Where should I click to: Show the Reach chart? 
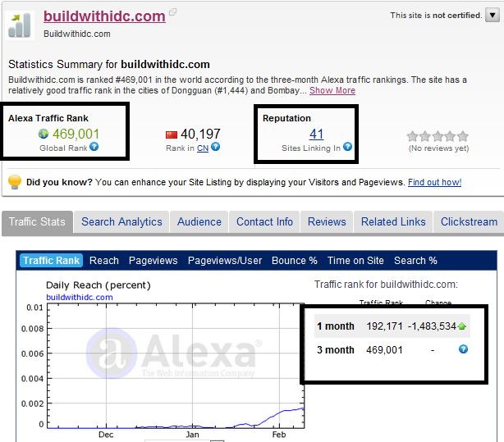pos(104,261)
